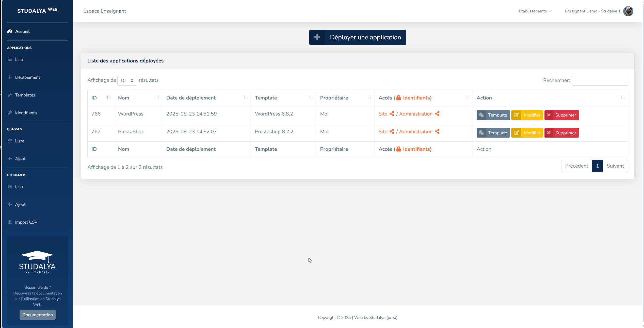Click the user avatar picture
Image resolution: width=644 pixels, height=328 pixels.
[628, 11]
